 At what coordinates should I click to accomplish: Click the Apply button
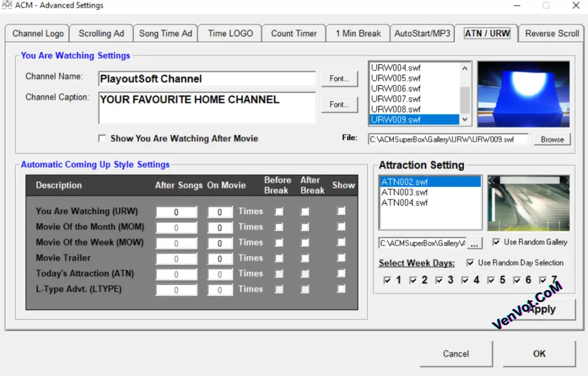click(541, 309)
